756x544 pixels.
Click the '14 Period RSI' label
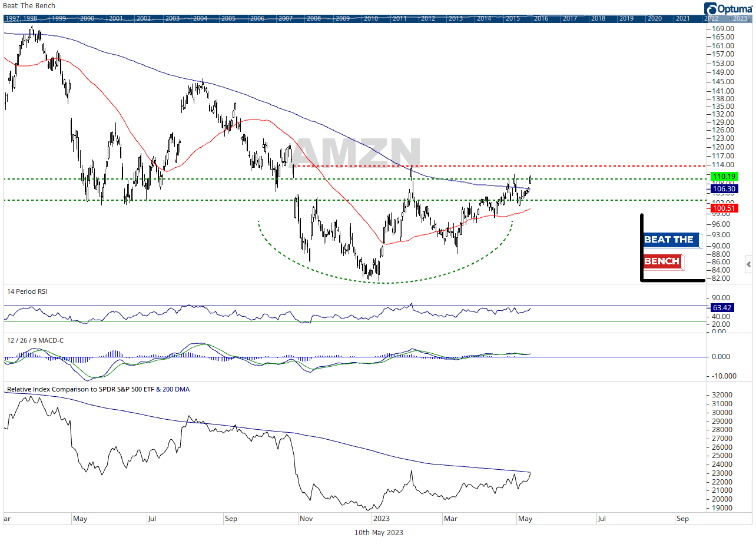pyautogui.click(x=27, y=291)
